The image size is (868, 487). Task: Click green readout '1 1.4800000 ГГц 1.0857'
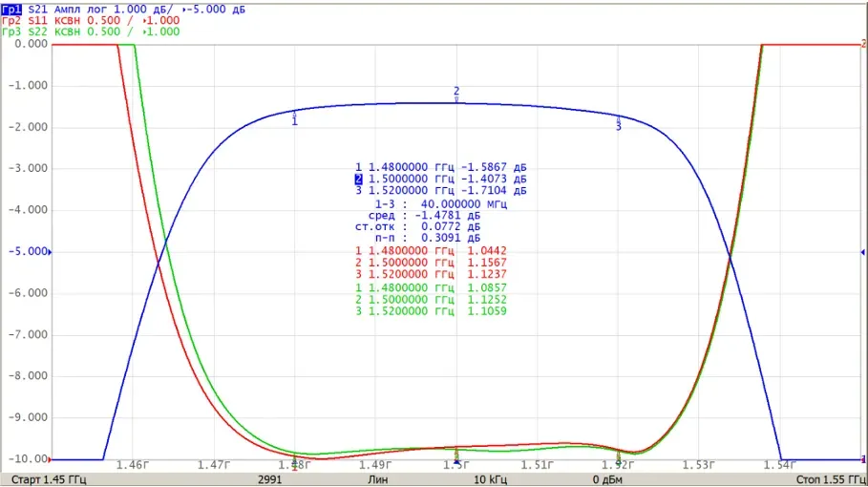point(431,287)
